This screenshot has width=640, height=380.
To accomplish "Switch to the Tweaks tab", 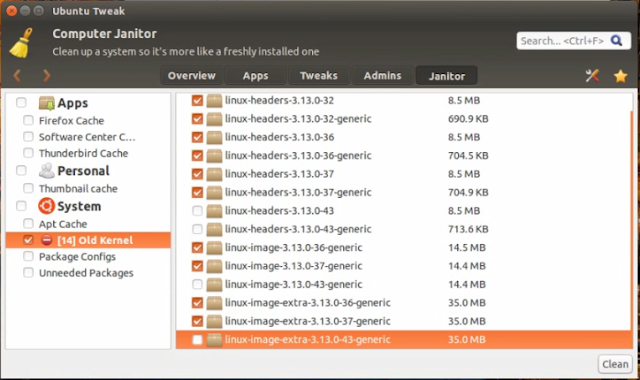I will 319,76.
